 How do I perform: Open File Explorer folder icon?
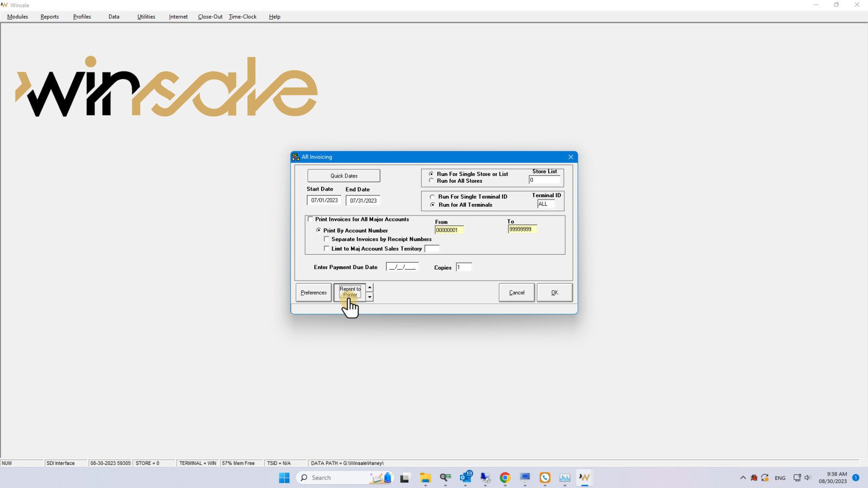[425, 477]
